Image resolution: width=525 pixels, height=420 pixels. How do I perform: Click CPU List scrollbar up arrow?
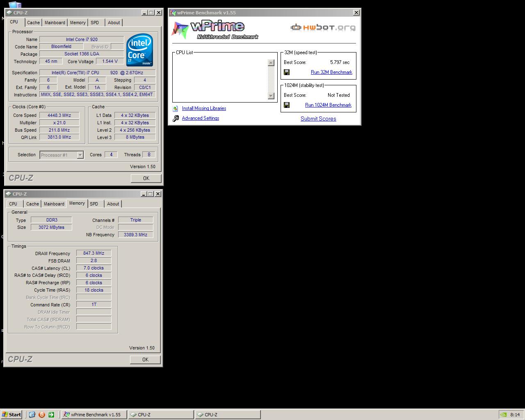271,63
